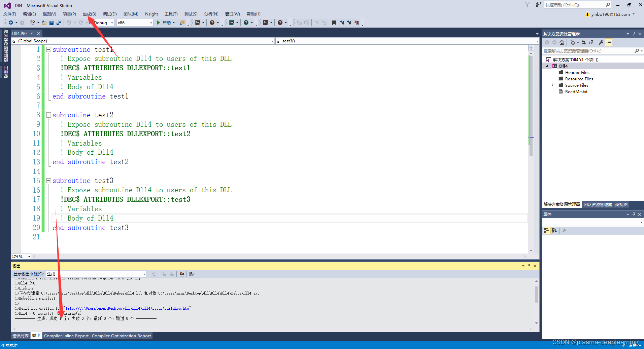Screen dimensions: 644x349
Task: Expand the Source Files folder
Action: (x=552, y=85)
